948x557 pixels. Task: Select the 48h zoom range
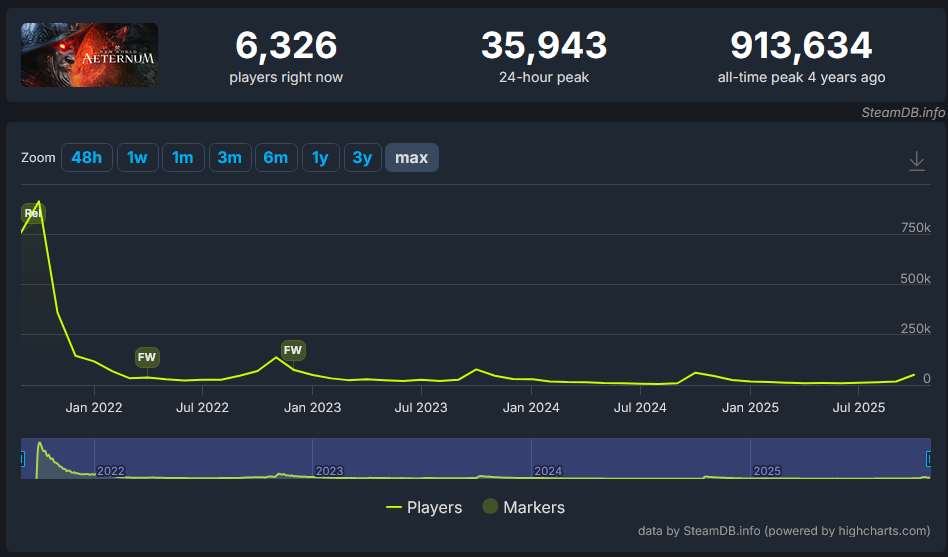point(86,158)
